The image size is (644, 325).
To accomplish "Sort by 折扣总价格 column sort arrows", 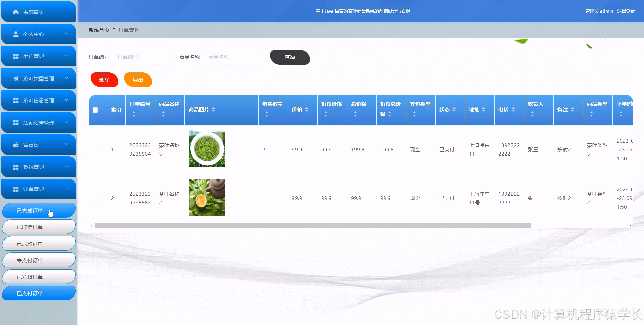I will [x=390, y=114].
